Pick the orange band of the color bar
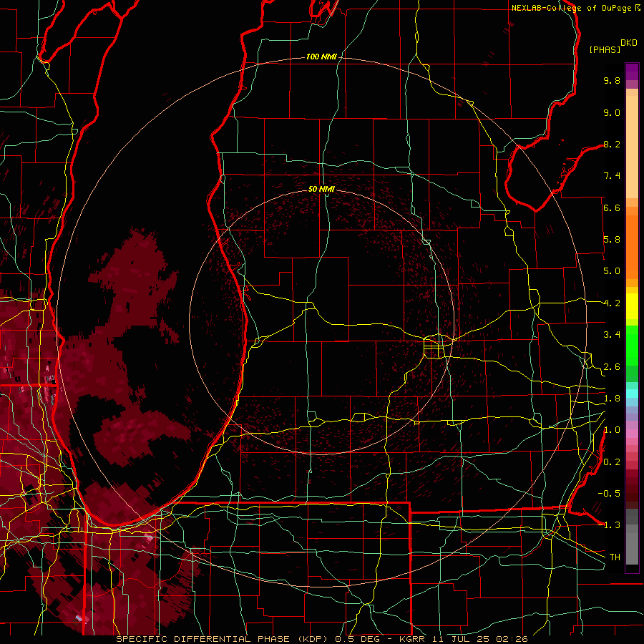644x644 pixels. click(632, 243)
